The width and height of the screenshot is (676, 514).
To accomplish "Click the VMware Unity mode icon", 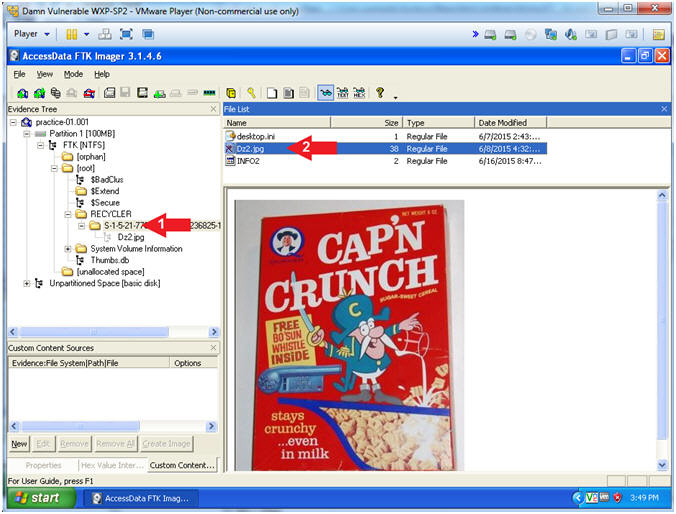I will (x=148, y=34).
